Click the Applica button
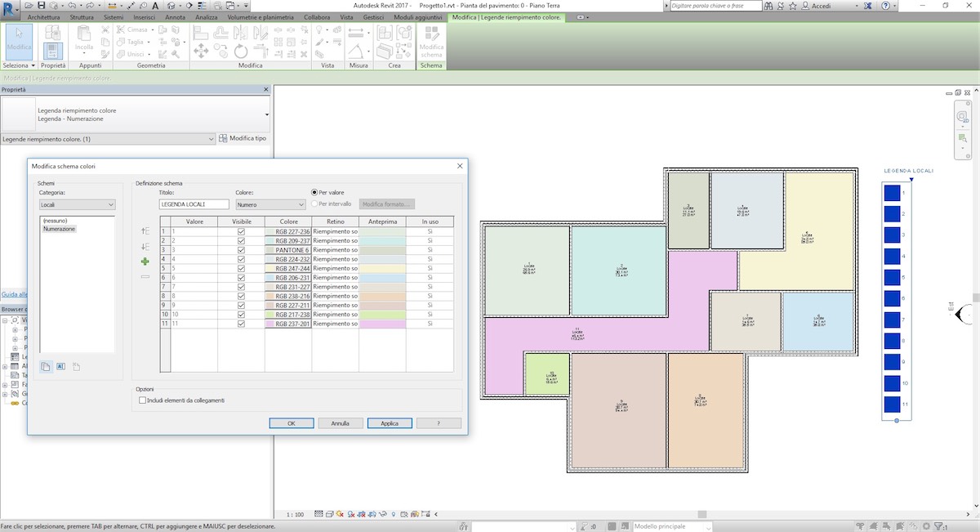The width and height of the screenshot is (980, 532). tap(390, 422)
